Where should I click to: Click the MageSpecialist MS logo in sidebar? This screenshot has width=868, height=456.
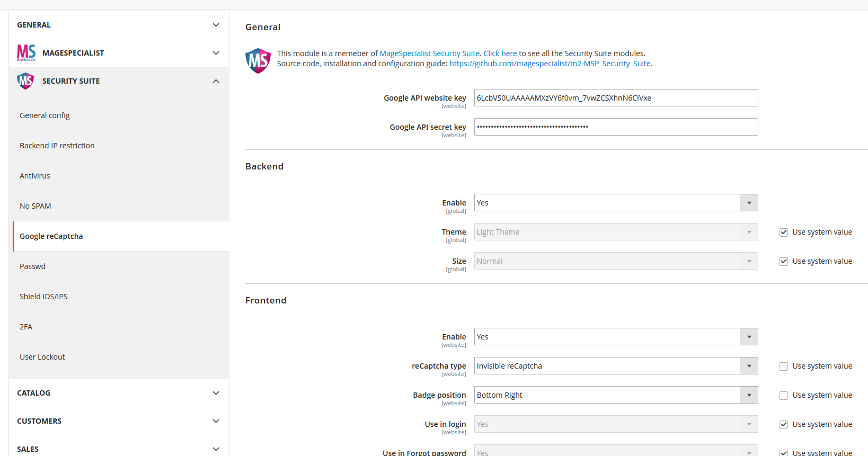coord(26,53)
